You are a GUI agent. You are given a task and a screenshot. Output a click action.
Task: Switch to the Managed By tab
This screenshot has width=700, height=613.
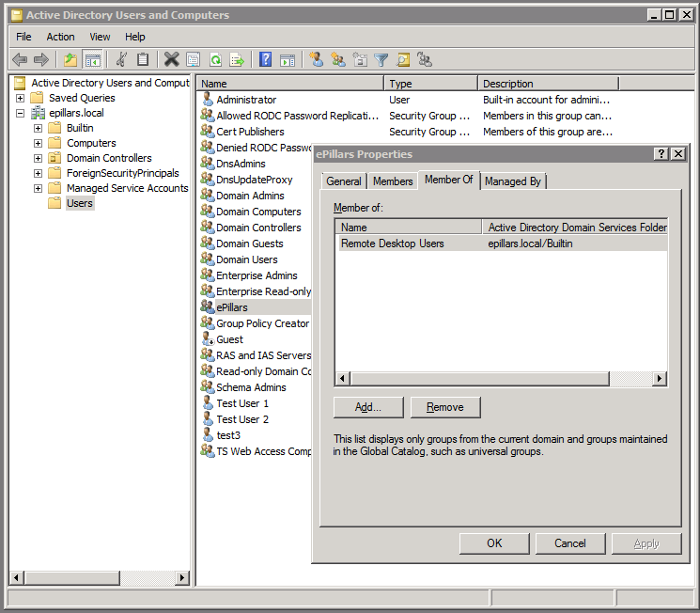coord(512,181)
